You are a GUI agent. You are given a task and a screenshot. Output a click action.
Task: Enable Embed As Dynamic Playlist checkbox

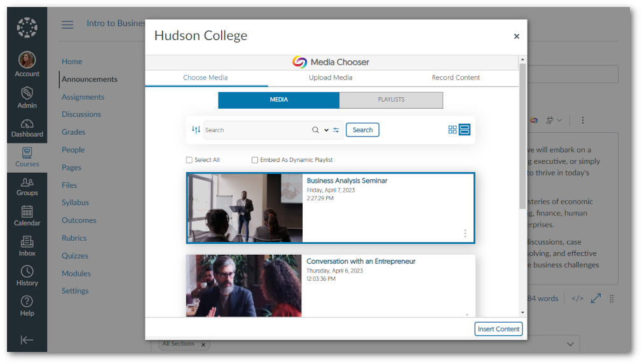(x=255, y=160)
